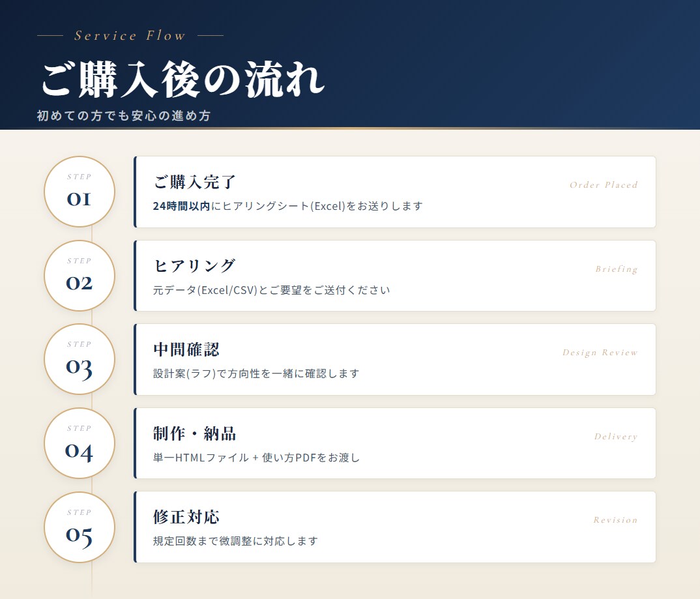This screenshot has width=700, height=599.
Task: Click the Briefing label
Action: click(617, 269)
